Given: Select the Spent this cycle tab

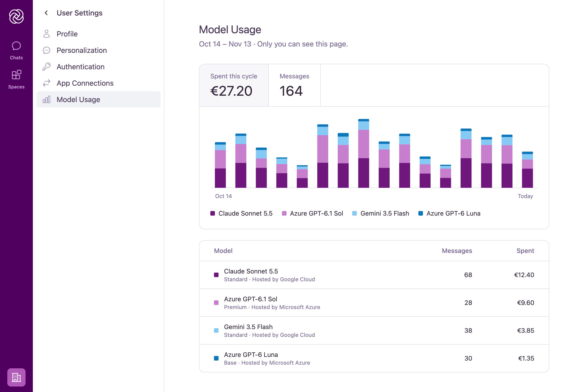Looking at the screenshot, I should (234, 85).
